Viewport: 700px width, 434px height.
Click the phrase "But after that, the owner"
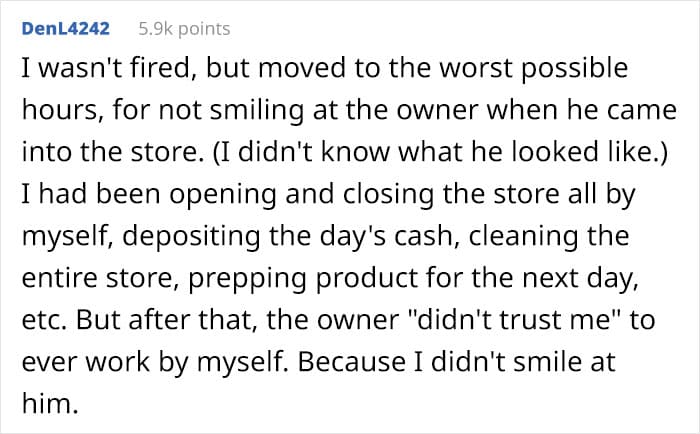238,321
